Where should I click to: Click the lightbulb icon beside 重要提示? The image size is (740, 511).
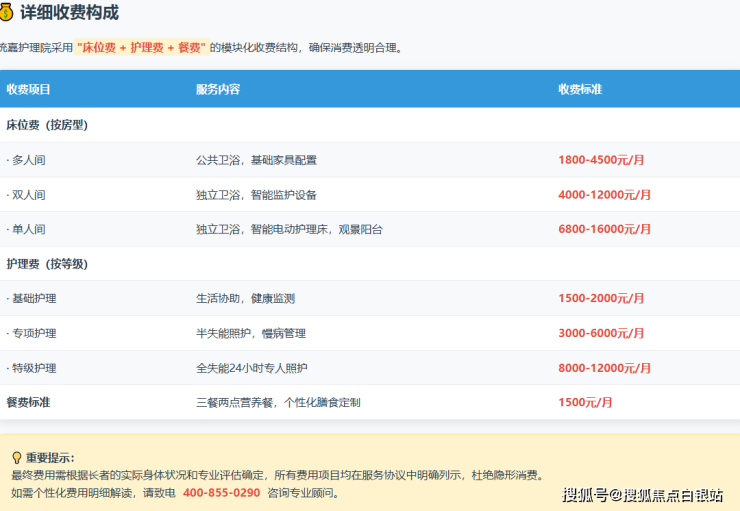[x=16, y=457]
